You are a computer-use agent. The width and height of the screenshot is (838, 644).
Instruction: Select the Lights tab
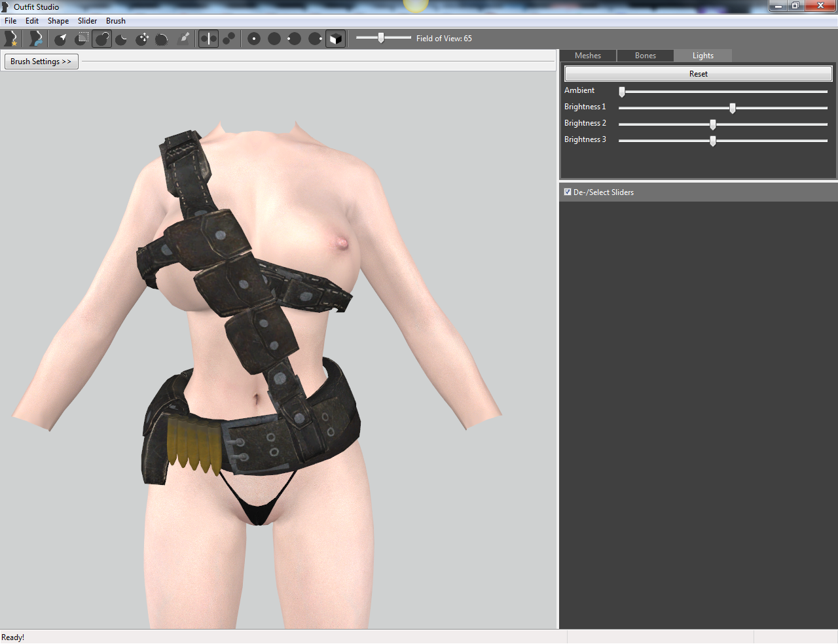pyautogui.click(x=703, y=56)
